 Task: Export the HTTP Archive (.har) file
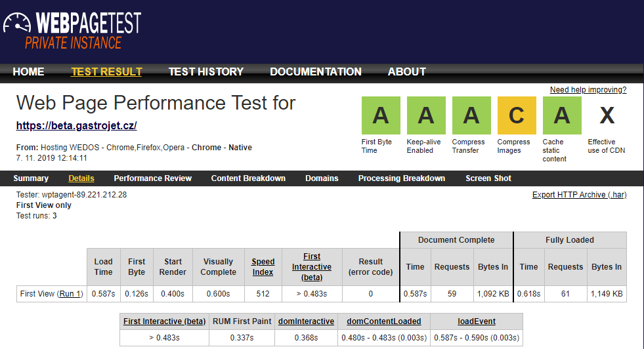(579, 195)
